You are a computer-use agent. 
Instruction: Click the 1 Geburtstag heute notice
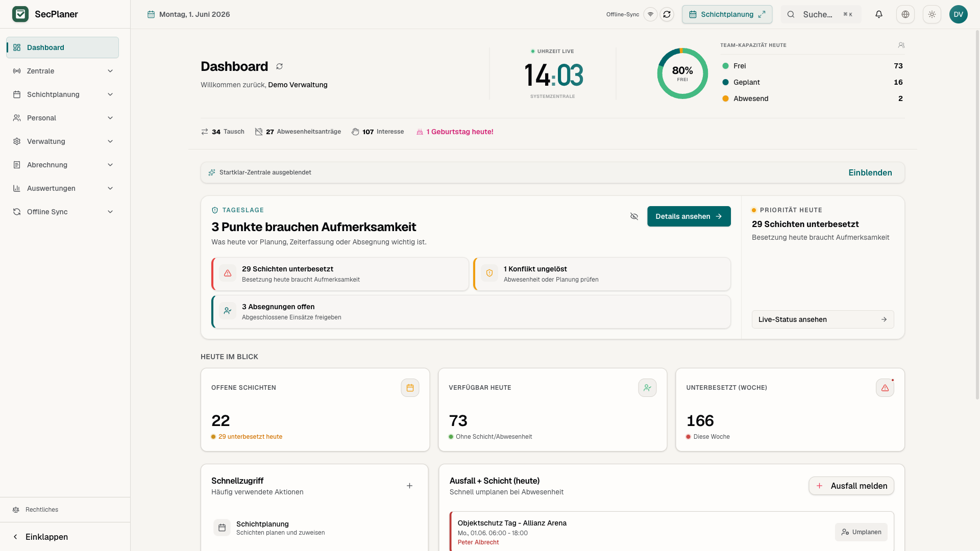pyautogui.click(x=455, y=132)
